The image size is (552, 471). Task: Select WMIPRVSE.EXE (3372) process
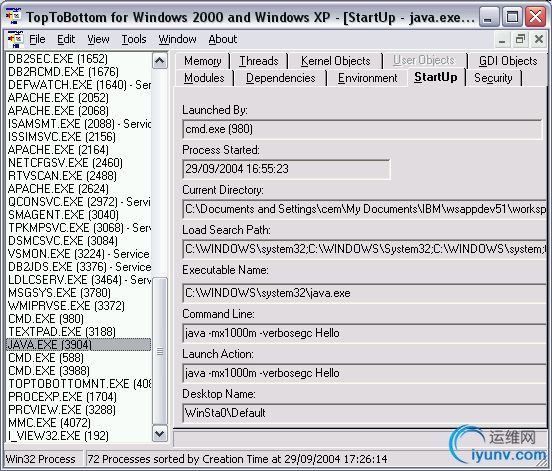(x=66, y=306)
